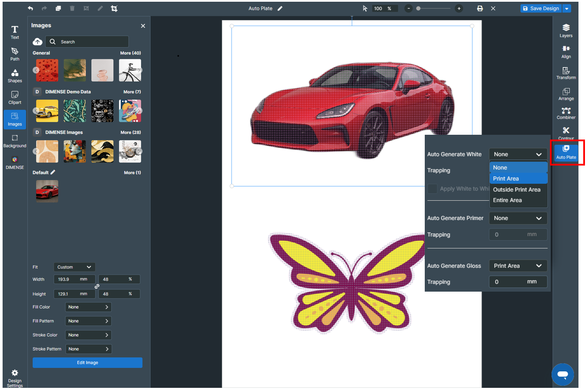Click the red car thumbnail under Default

pos(47,191)
